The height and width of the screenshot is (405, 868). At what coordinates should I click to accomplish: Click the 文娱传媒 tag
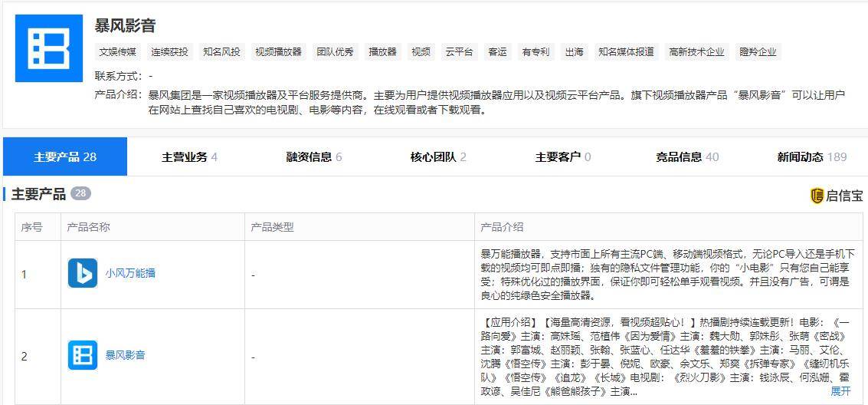coord(117,52)
